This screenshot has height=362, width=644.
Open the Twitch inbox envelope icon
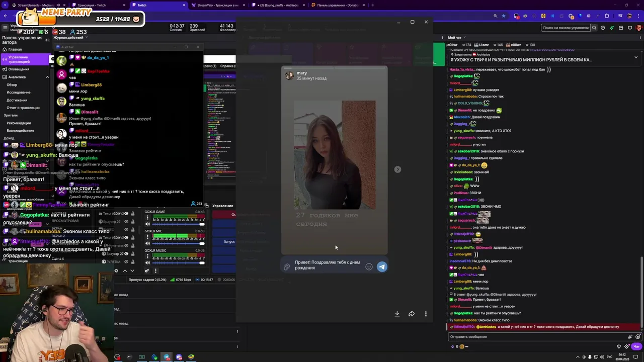click(621, 28)
